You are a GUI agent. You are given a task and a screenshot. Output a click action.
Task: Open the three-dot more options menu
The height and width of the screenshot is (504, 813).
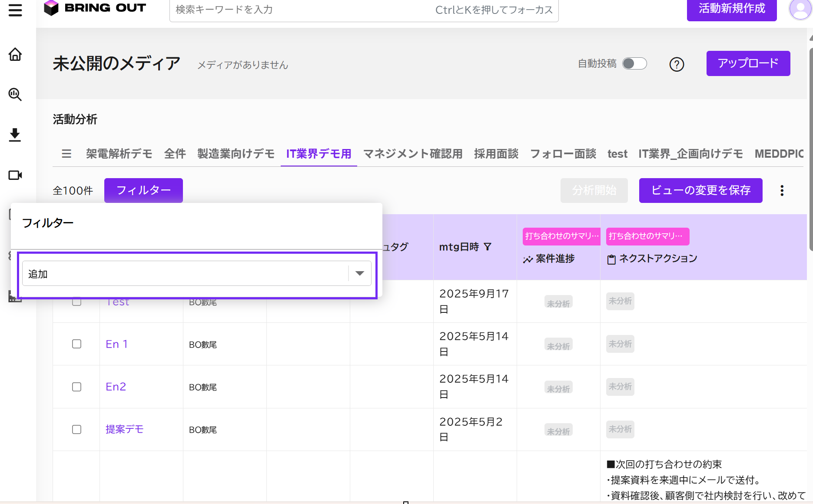782,191
